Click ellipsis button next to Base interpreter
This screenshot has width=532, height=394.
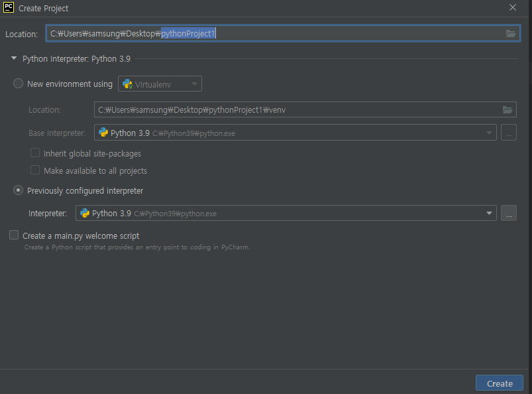coord(509,133)
